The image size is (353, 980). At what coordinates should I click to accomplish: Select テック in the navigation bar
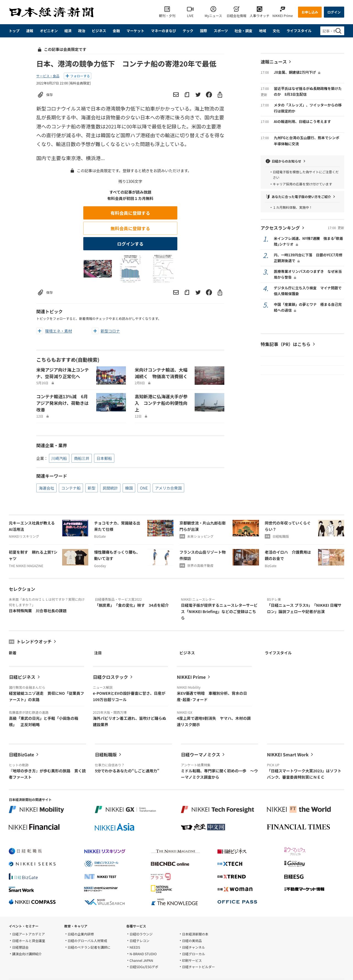coord(188,31)
